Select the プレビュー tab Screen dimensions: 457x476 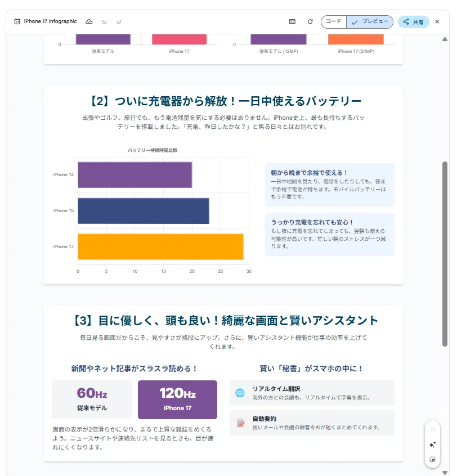370,21
